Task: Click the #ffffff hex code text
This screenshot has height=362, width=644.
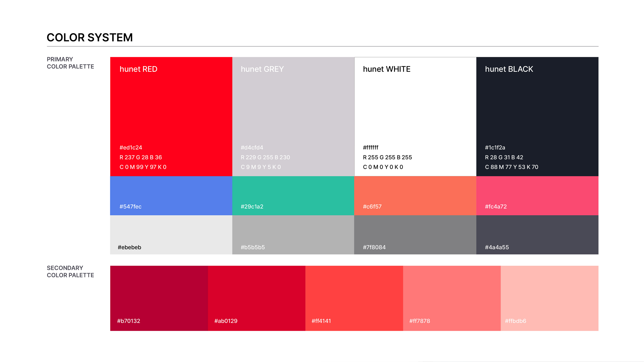Action: click(x=371, y=147)
